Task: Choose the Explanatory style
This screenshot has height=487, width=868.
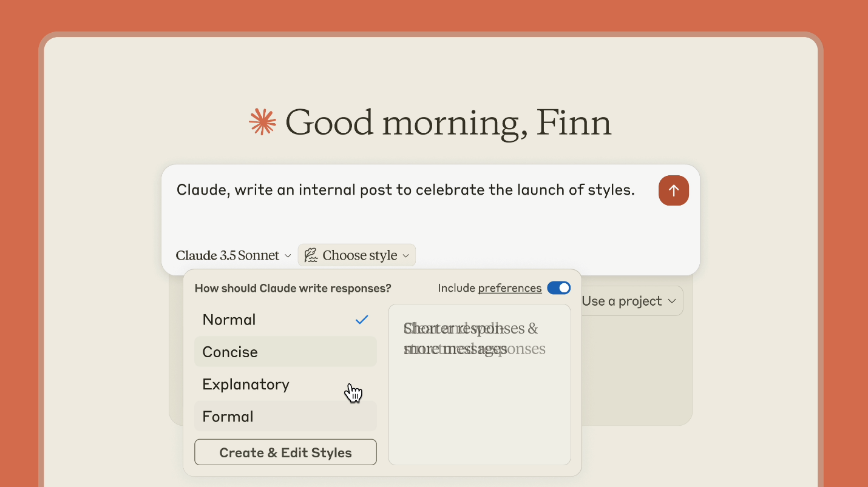Action: (285, 385)
